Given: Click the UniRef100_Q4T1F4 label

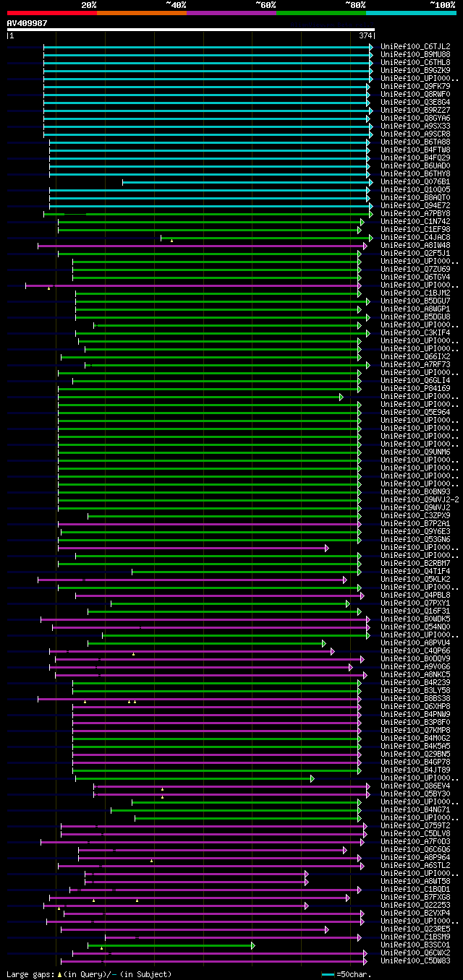Looking at the screenshot, I should click(x=415, y=571).
